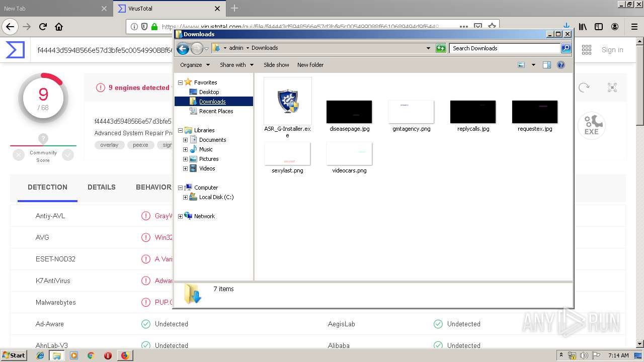Open Organize dropdown menu
This screenshot has width=644, height=362.
[194, 65]
